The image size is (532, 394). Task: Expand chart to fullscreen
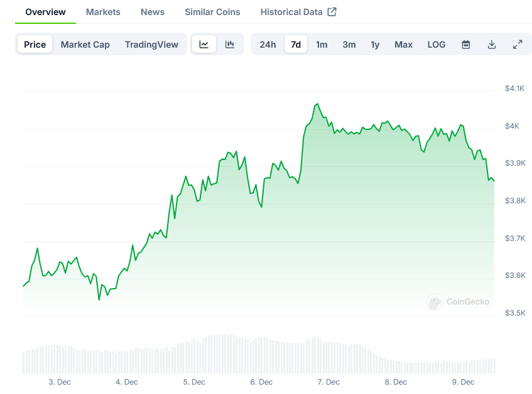click(518, 45)
